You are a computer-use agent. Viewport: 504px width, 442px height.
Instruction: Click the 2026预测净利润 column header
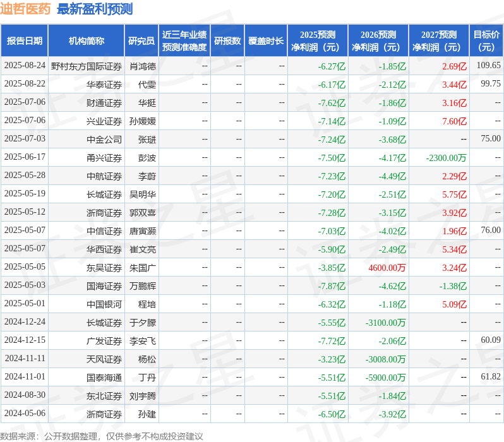[x=378, y=41]
